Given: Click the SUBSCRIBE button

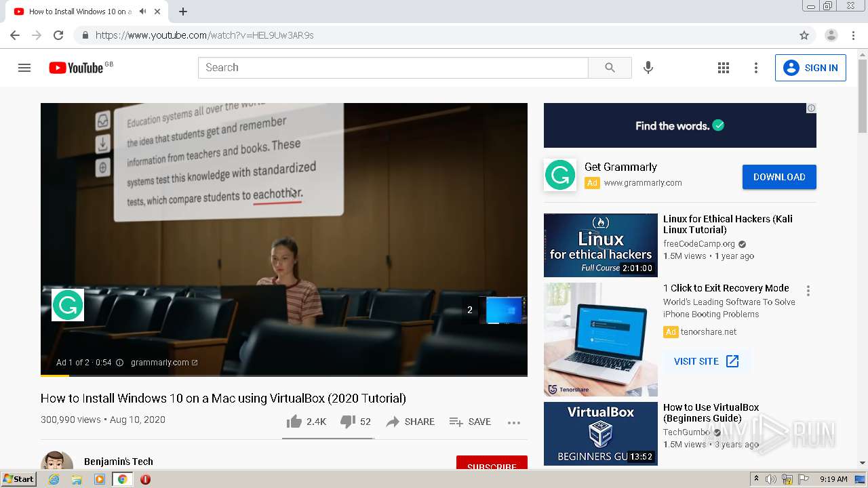Looking at the screenshot, I should click(x=492, y=463).
